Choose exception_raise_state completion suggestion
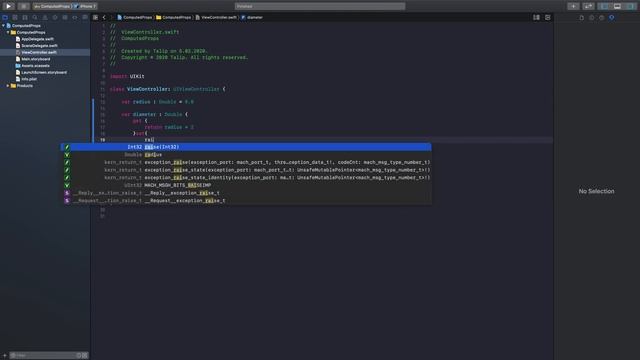 (246, 170)
